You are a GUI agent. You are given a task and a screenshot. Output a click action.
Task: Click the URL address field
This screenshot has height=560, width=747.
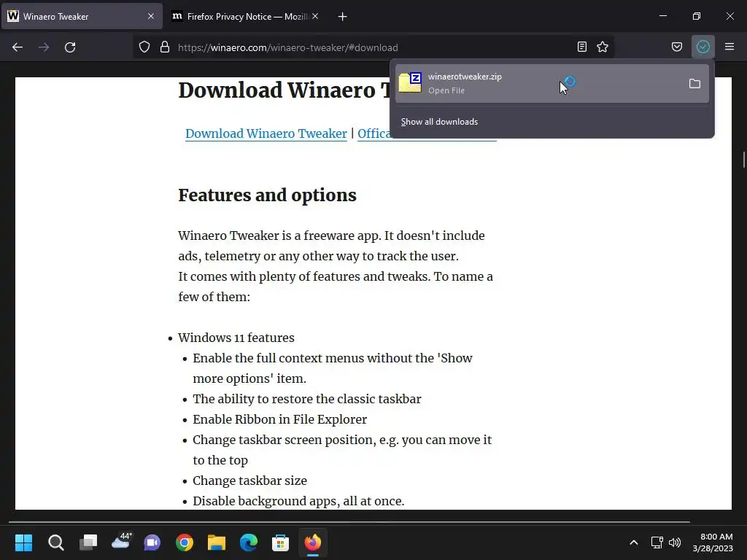pos(373,47)
